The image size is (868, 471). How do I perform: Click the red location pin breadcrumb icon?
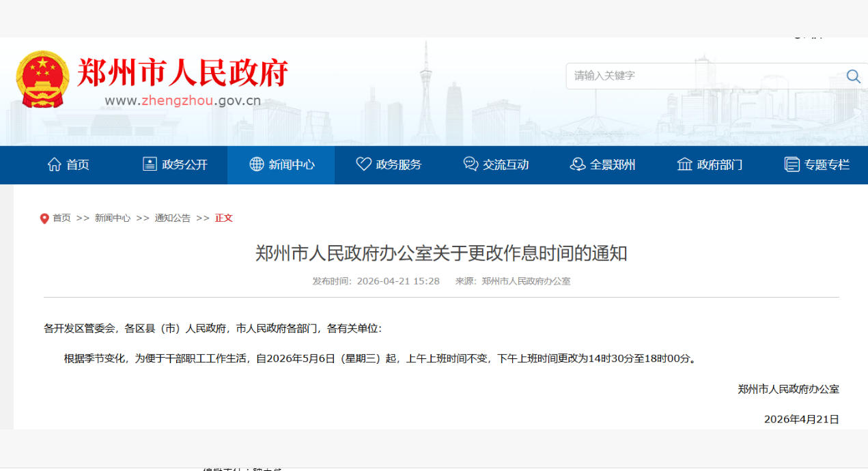[x=44, y=218]
